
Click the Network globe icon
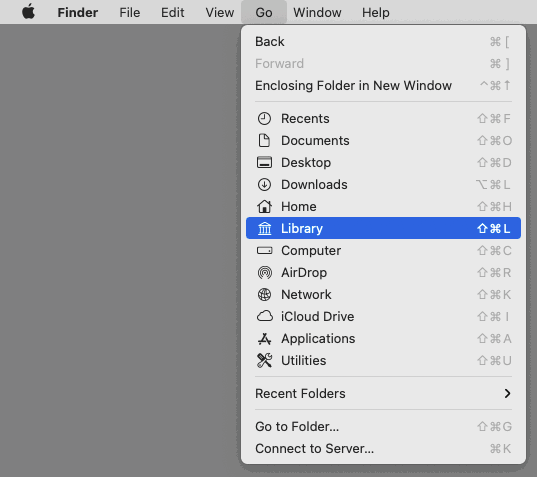264,294
